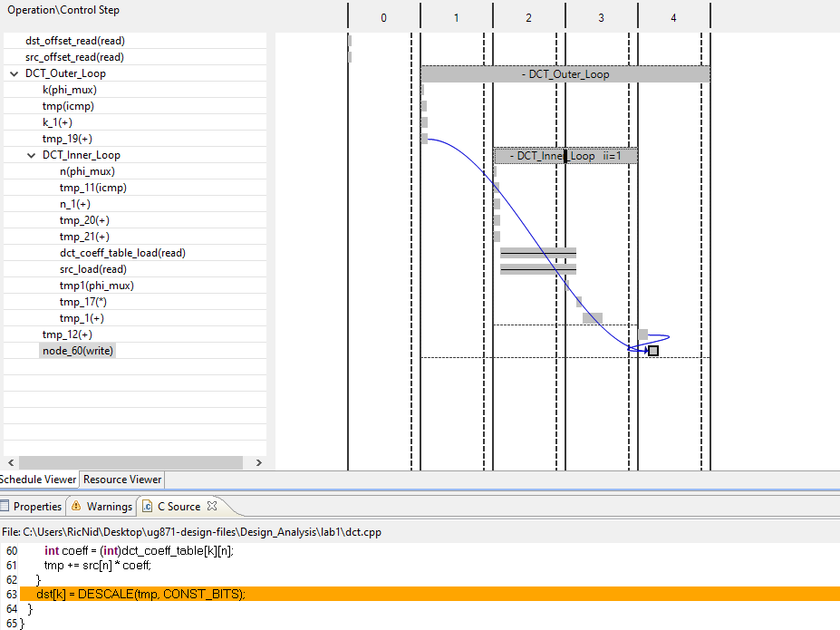Select n_1(+) operation
This screenshot has height=630, width=840.
[75, 204]
